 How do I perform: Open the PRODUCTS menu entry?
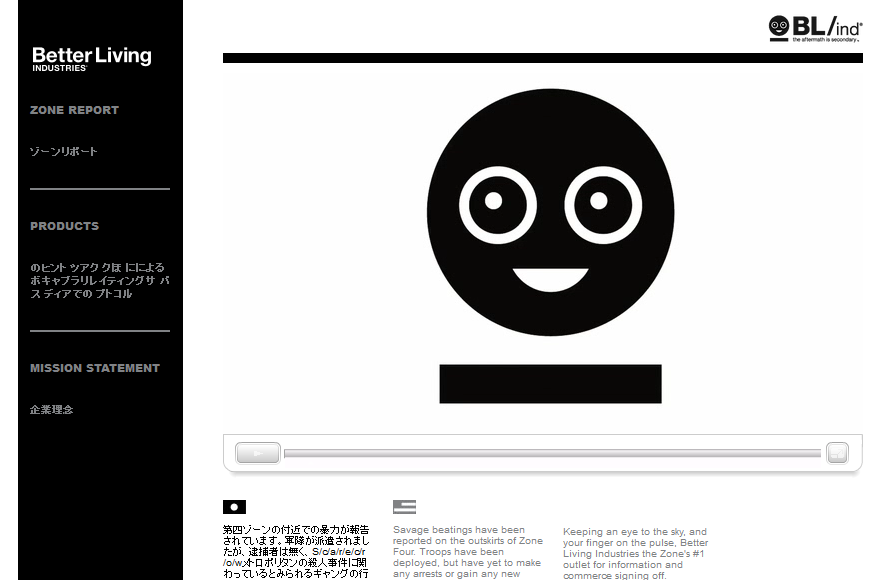pos(64,226)
